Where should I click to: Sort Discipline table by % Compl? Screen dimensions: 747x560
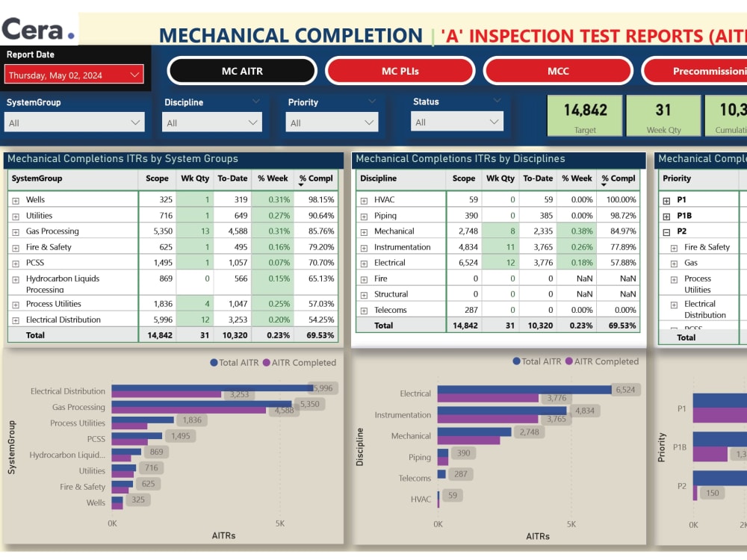pyautogui.click(x=619, y=178)
